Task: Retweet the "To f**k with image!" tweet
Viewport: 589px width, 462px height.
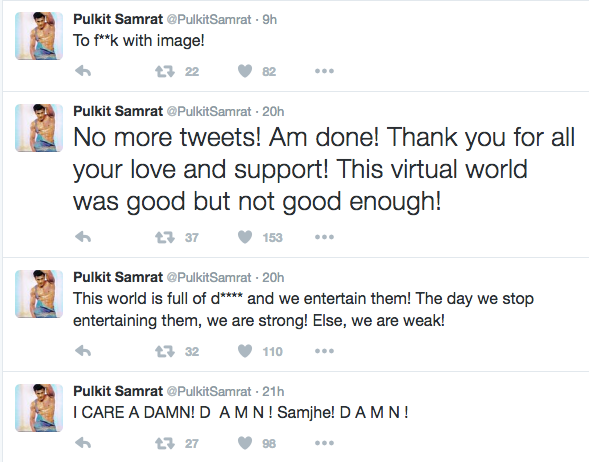Action: pyautogui.click(x=165, y=71)
